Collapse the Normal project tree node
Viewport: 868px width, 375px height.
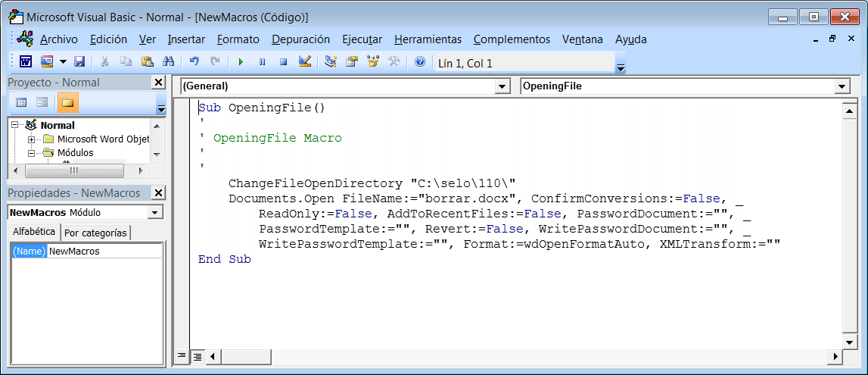[14, 126]
